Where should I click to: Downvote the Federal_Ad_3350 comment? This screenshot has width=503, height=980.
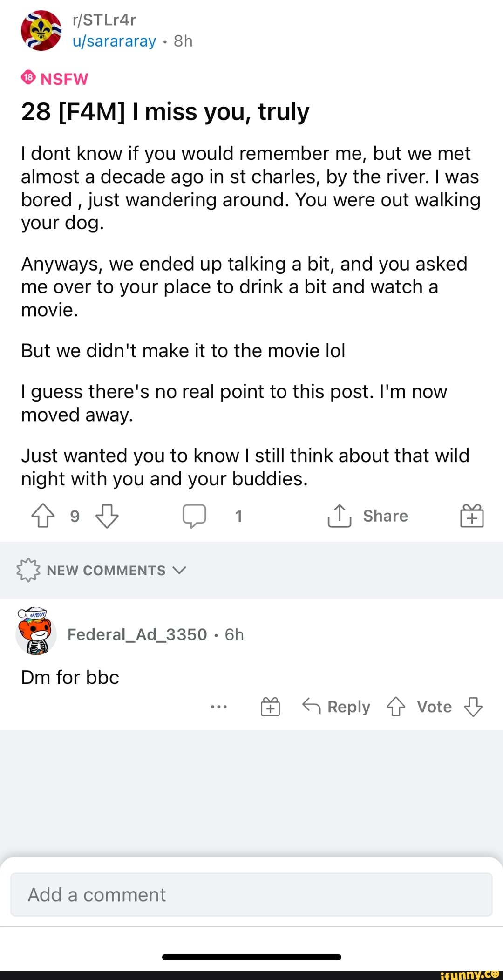click(x=473, y=707)
